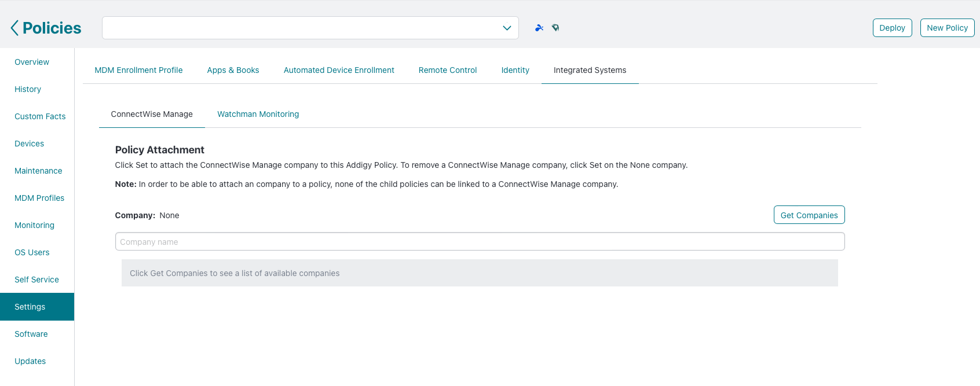980x386 pixels.
Task: Select the Integrated Systems tab
Action: pos(590,70)
